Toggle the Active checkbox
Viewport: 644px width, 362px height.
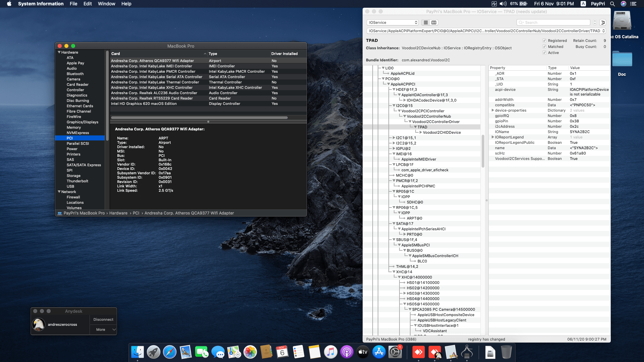pyautogui.click(x=544, y=53)
